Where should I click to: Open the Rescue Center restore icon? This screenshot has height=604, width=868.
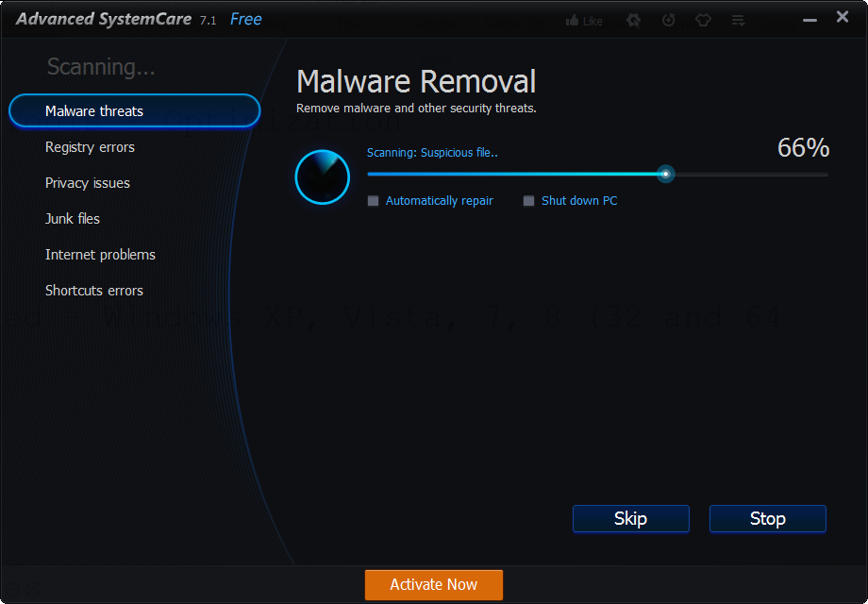pyautogui.click(x=669, y=21)
